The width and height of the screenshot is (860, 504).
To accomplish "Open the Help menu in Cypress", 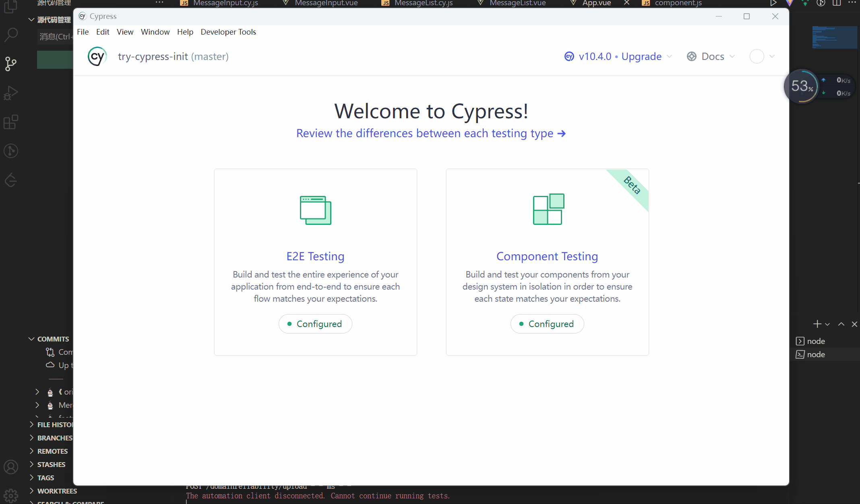I will tap(185, 32).
